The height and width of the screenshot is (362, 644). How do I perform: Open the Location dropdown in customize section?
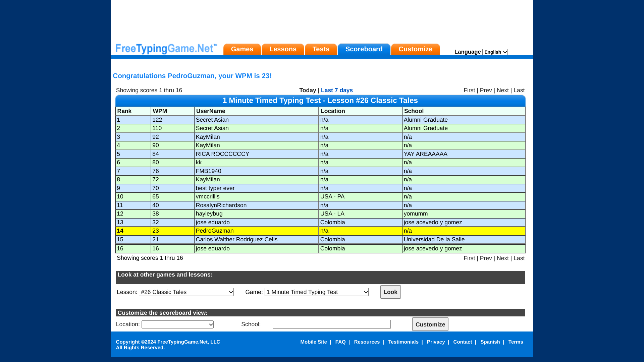(177, 324)
